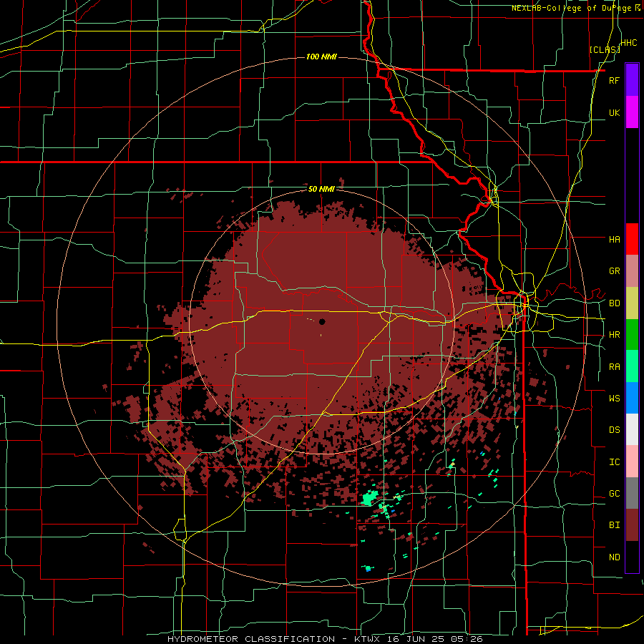This screenshot has width=644, height=644.
Task: Click the blue echo near bottom of map
Action: click(368, 570)
